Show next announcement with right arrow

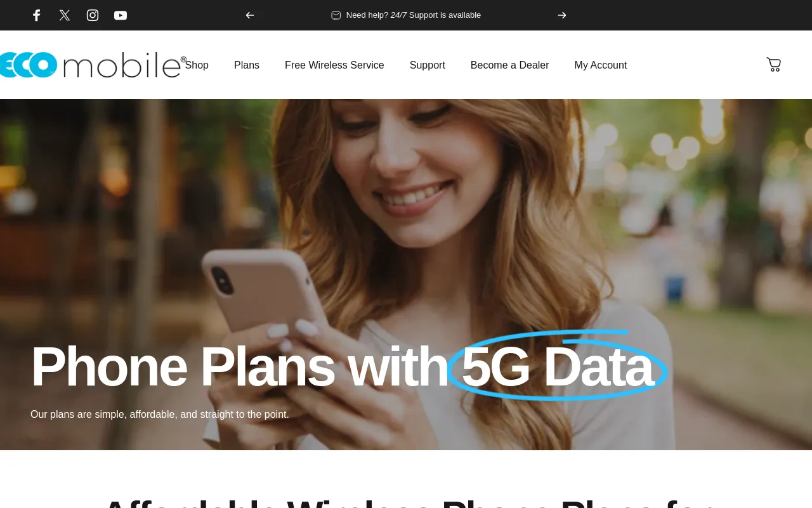562,15
